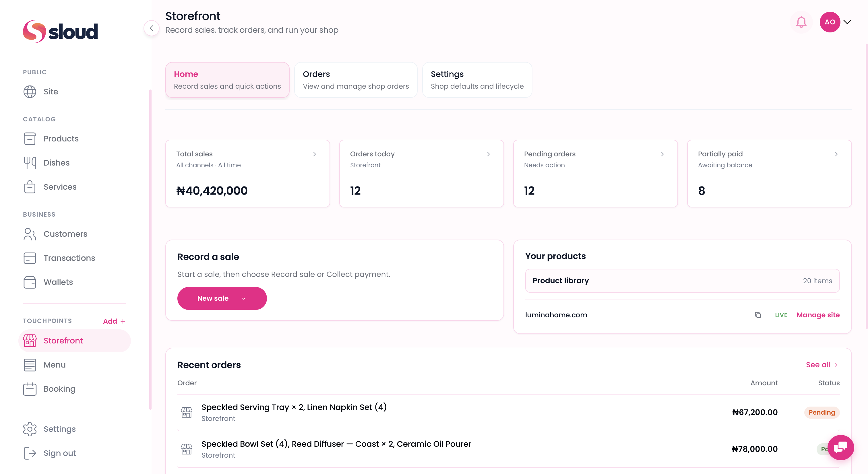Click the Menu touchpoint label
The image size is (868, 474).
point(54,365)
